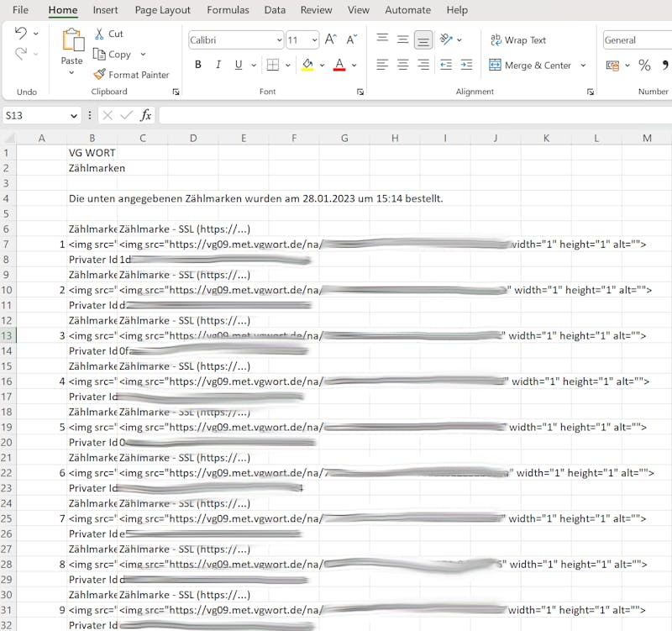Open Clipboard group dialog launcher

coord(176,92)
